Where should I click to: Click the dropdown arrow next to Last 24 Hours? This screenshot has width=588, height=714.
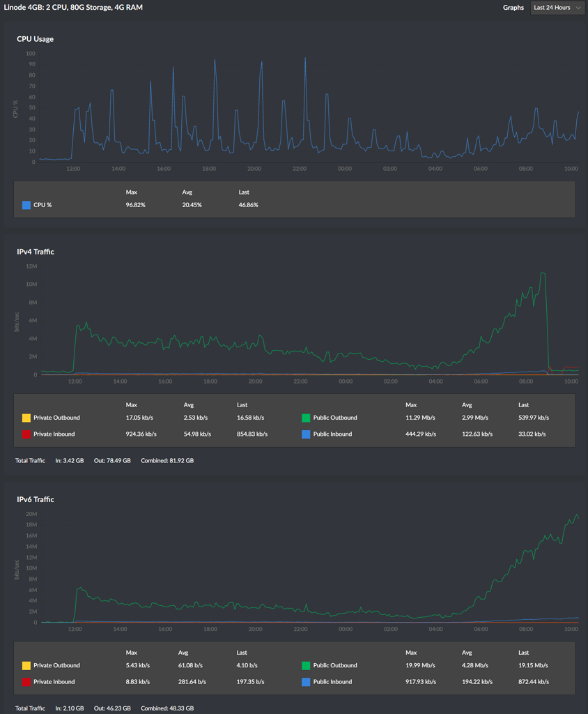pos(578,8)
